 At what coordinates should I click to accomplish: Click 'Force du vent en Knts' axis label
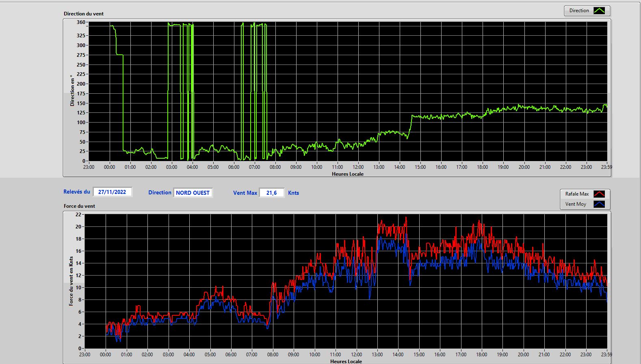tap(71, 281)
